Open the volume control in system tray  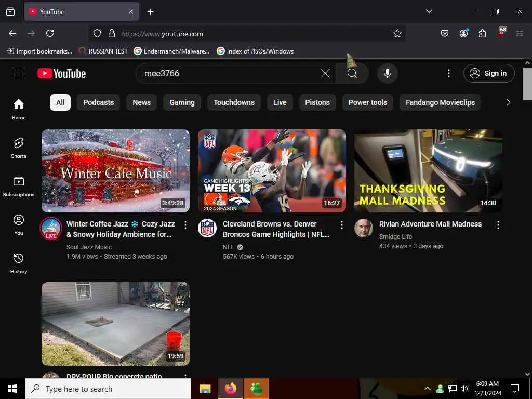click(464, 389)
